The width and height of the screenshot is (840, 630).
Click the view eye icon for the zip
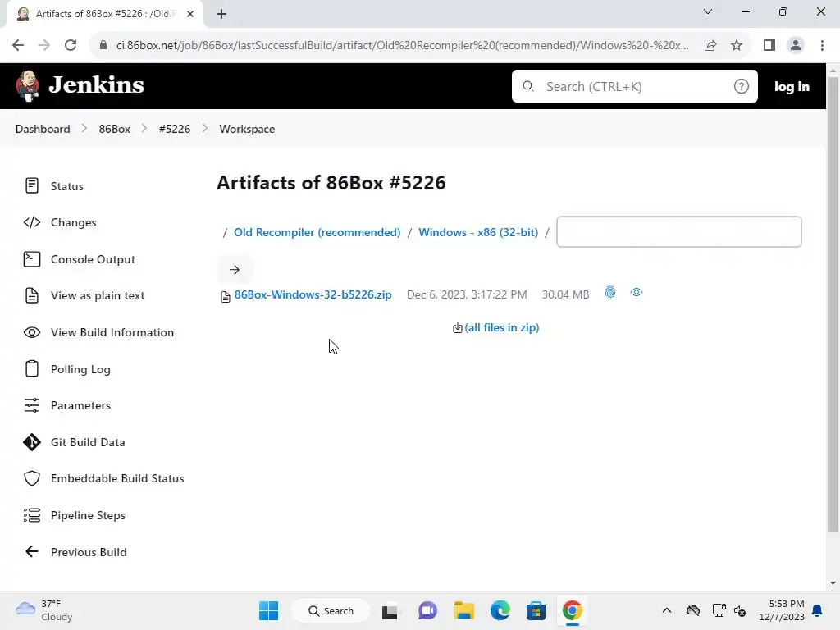pos(637,293)
